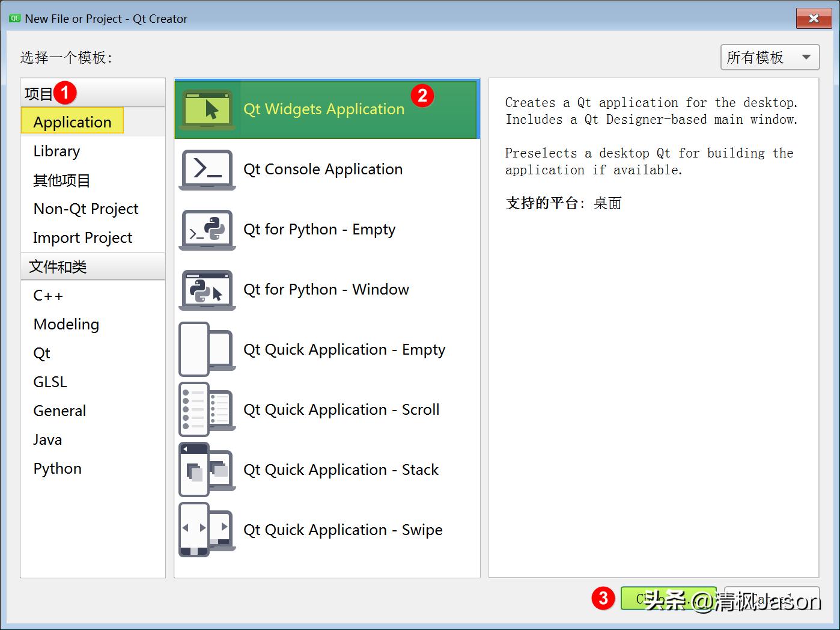Select the Non-Qt Project category
The image size is (840, 630).
pos(86,209)
